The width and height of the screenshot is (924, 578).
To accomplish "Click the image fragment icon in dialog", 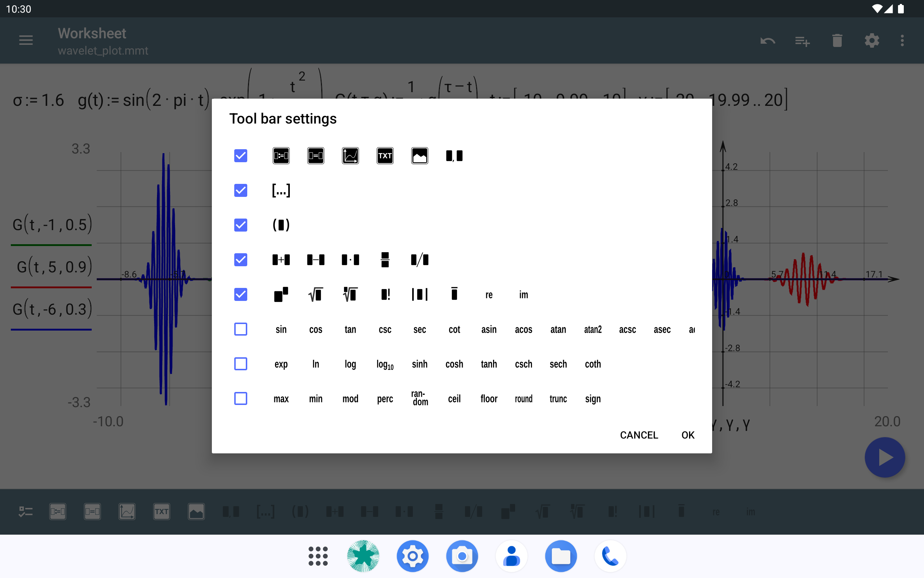I will (x=420, y=156).
